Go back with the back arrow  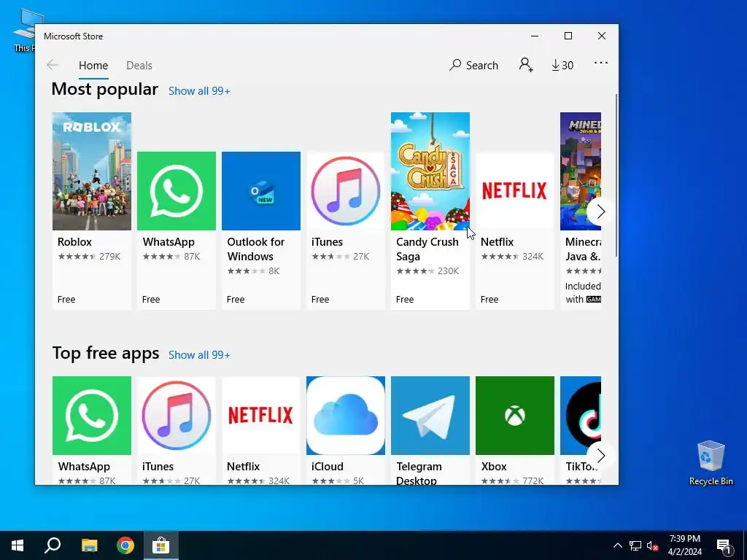click(x=53, y=65)
